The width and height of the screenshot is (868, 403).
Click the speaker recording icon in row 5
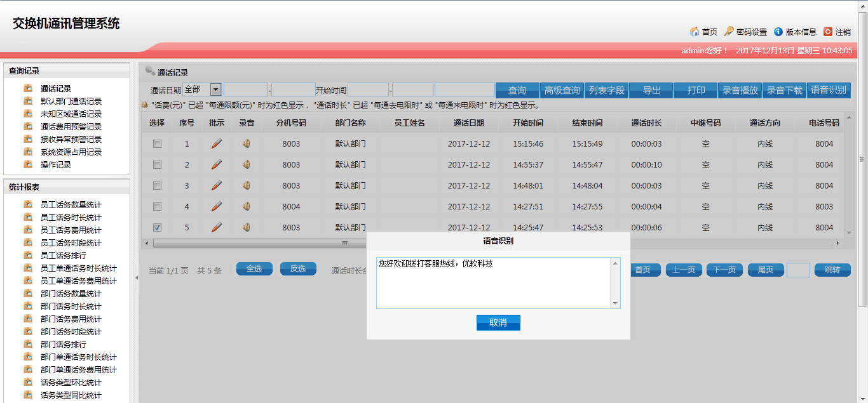[247, 227]
